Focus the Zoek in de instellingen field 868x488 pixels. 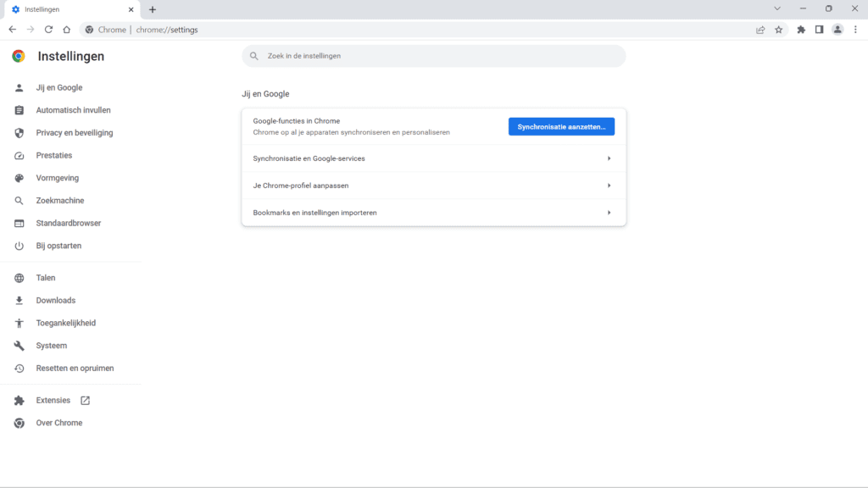click(433, 56)
